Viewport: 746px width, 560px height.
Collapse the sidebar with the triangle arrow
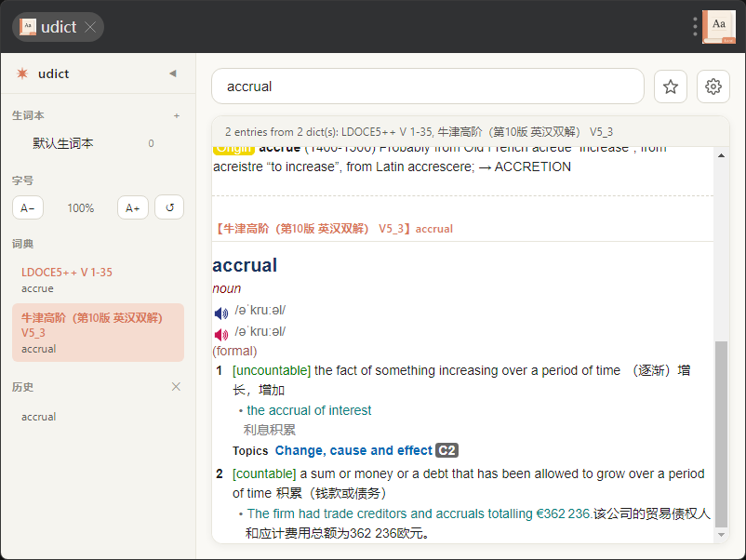tap(172, 73)
